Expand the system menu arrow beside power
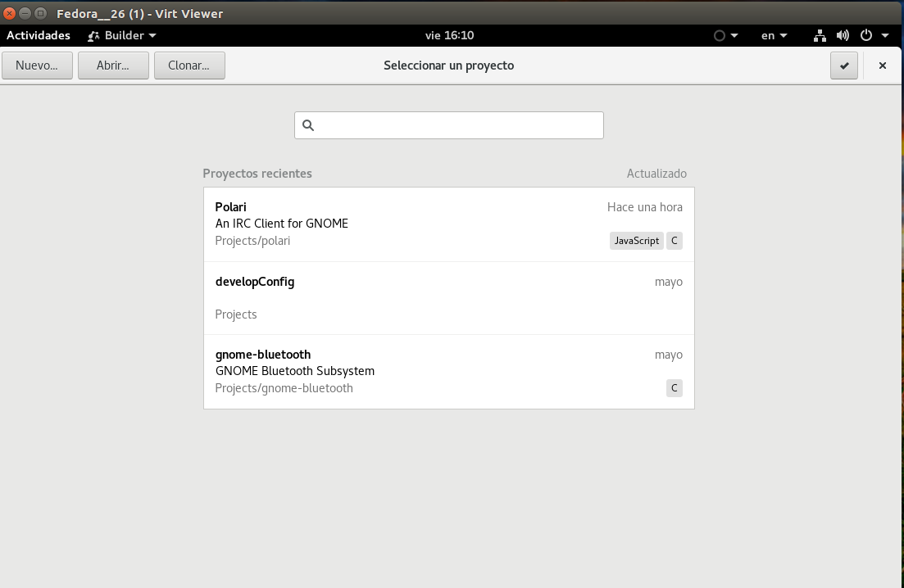The width and height of the screenshot is (904, 588). tap(885, 36)
